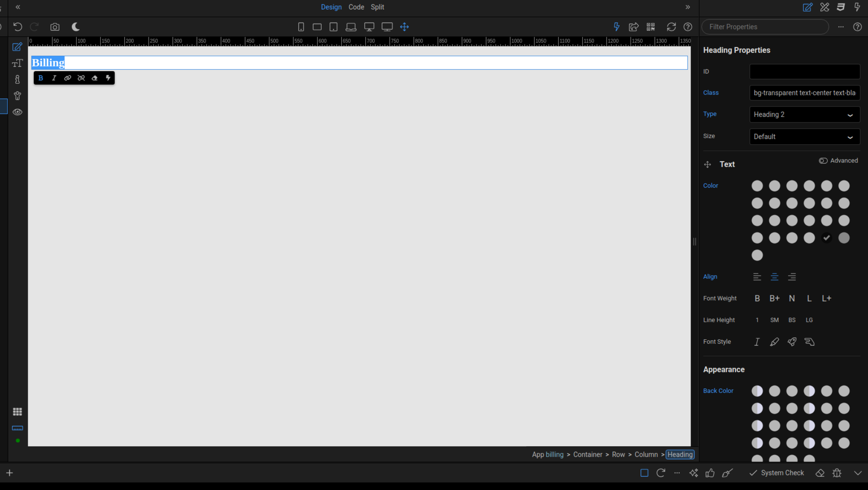Open the Size Default dropdown
The image size is (868, 490).
tap(804, 137)
